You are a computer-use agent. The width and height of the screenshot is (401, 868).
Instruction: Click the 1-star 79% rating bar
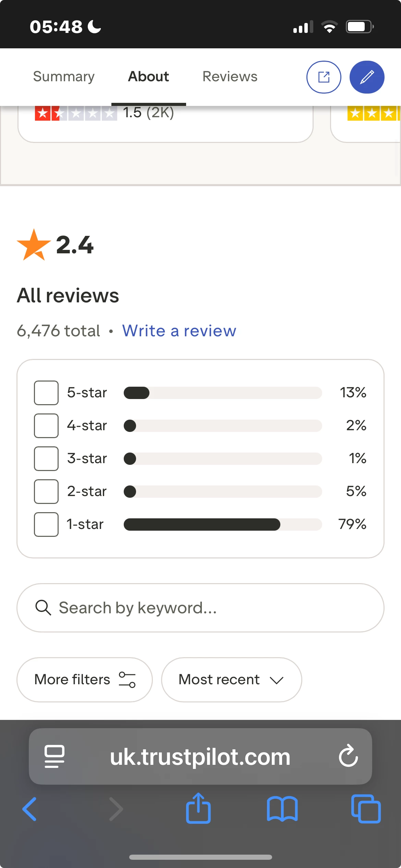tap(223, 525)
